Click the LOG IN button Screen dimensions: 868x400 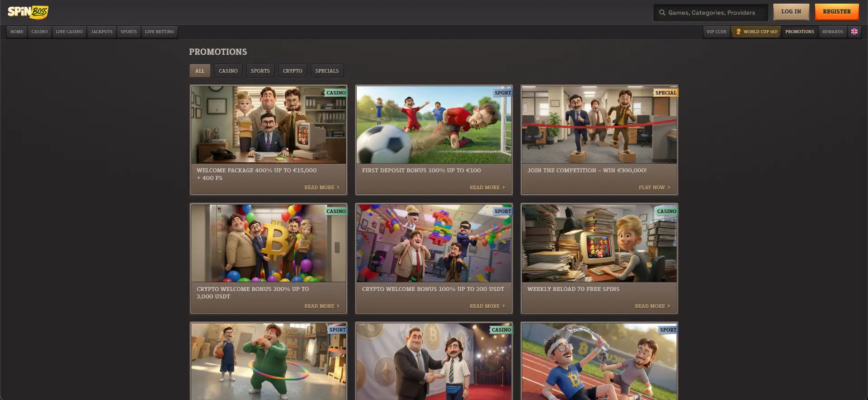[x=791, y=12]
